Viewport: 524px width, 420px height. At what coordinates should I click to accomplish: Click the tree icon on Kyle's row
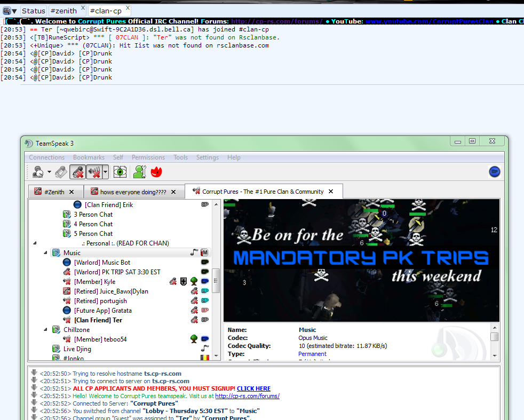click(194, 281)
